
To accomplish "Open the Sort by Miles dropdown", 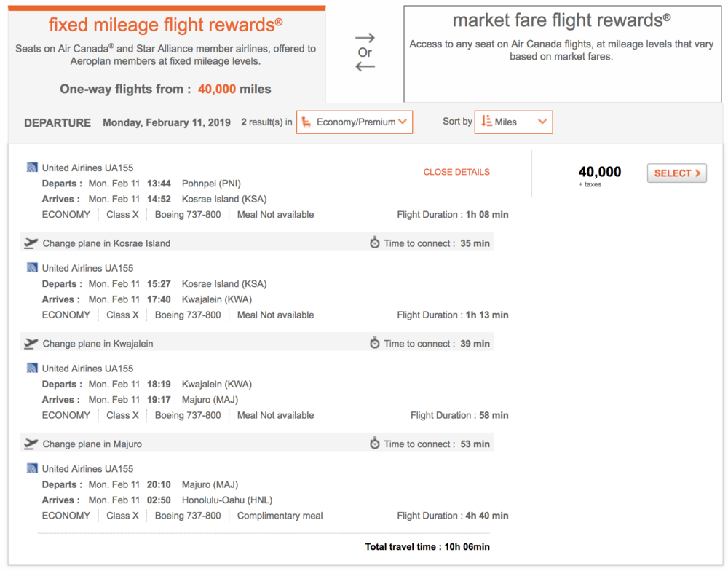I will click(x=514, y=122).
